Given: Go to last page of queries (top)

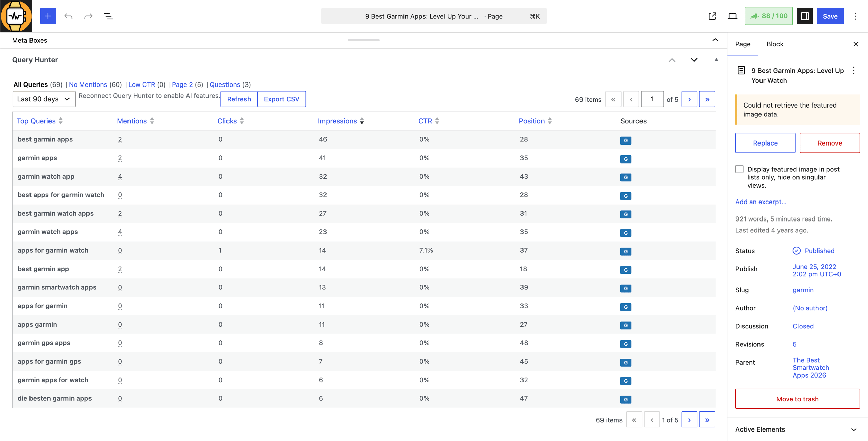Looking at the screenshot, I should tap(707, 99).
